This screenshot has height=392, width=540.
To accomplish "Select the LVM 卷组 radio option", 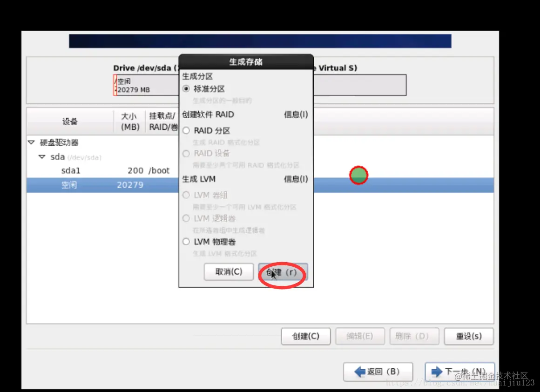I will [x=186, y=196].
